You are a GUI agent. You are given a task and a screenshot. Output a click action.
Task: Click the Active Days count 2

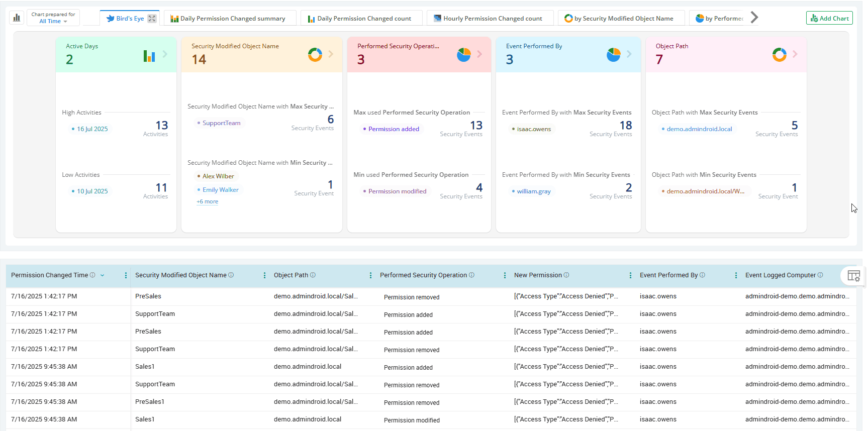[x=69, y=59]
